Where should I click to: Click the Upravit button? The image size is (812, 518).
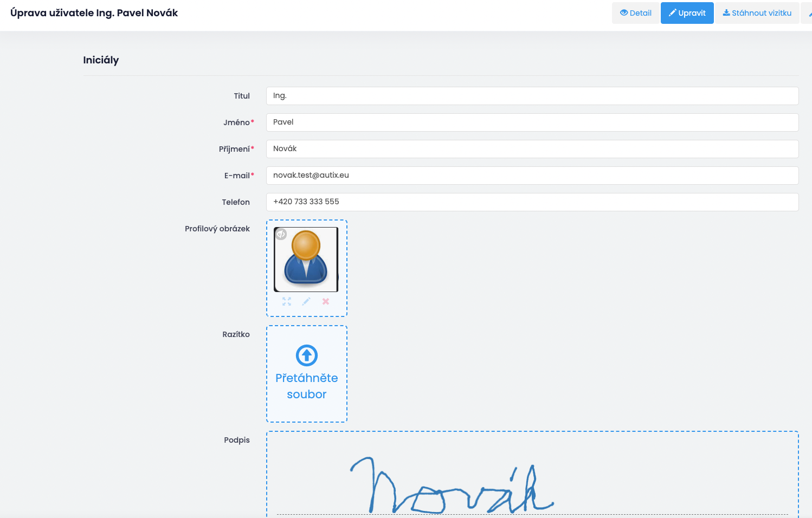(x=687, y=13)
